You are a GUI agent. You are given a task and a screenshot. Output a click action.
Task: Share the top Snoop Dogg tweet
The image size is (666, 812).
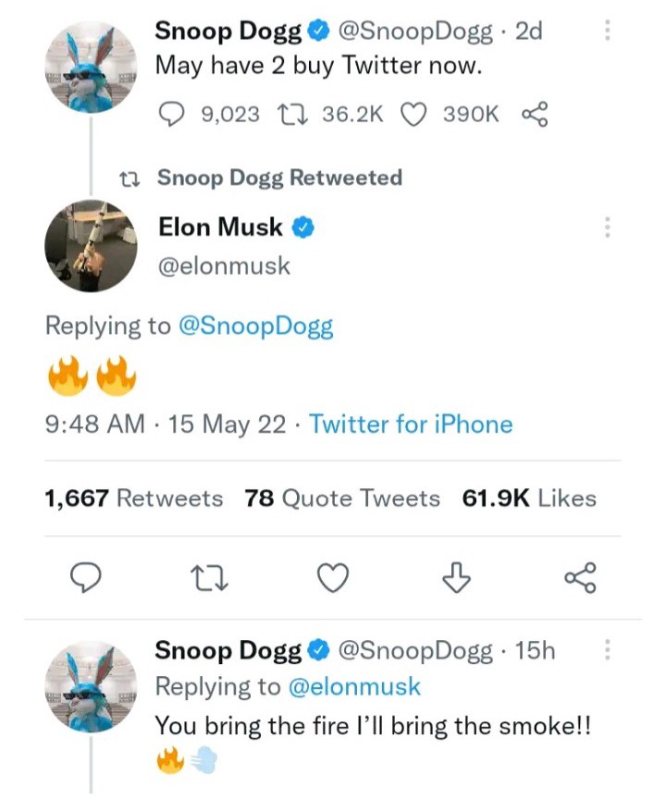point(536,114)
